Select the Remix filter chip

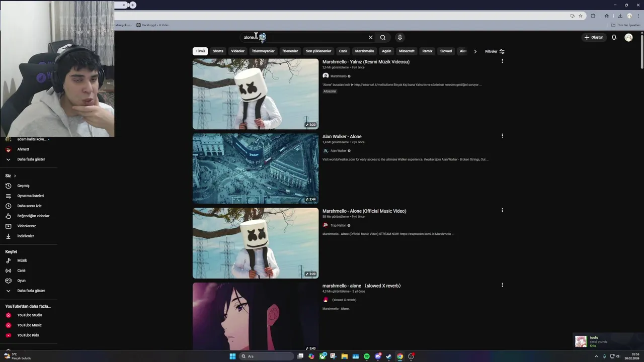[427, 51]
